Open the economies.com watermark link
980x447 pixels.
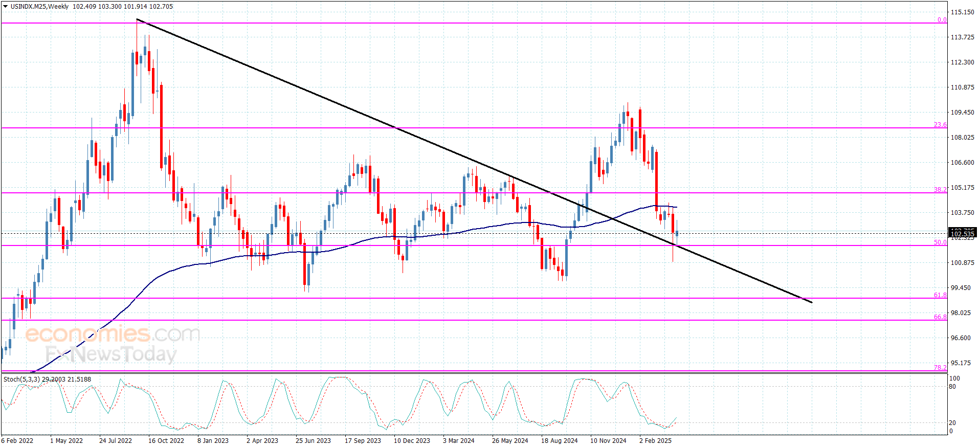pyautogui.click(x=113, y=334)
